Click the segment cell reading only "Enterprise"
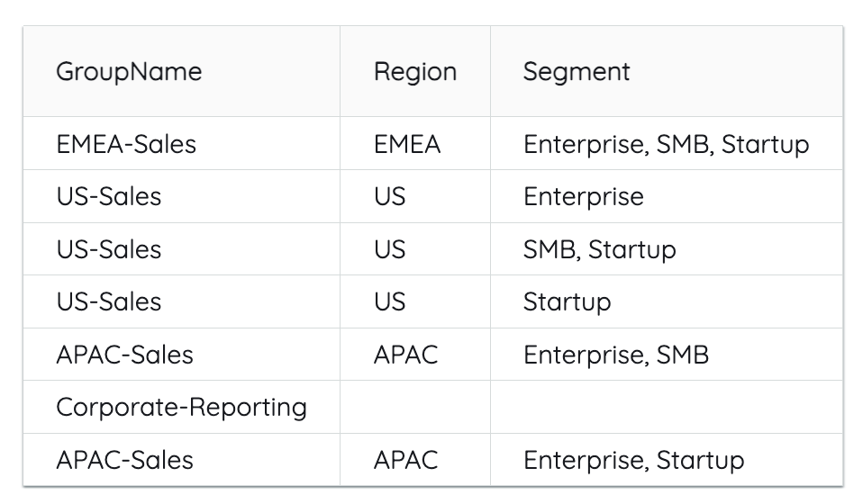The width and height of the screenshot is (863, 504). pyautogui.click(x=583, y=197)
